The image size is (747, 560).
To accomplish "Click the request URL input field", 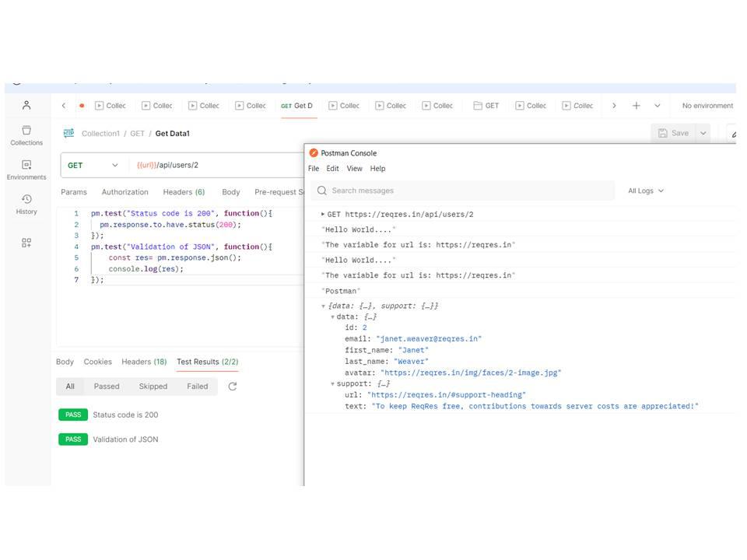I will pyautogui.click(x=217, y=165).
